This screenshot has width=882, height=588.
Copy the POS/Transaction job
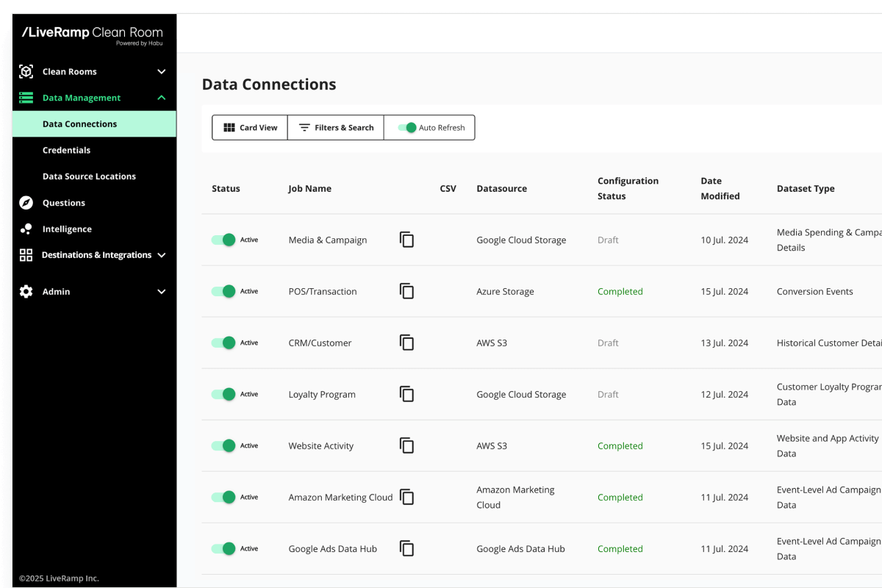point(406,291)
